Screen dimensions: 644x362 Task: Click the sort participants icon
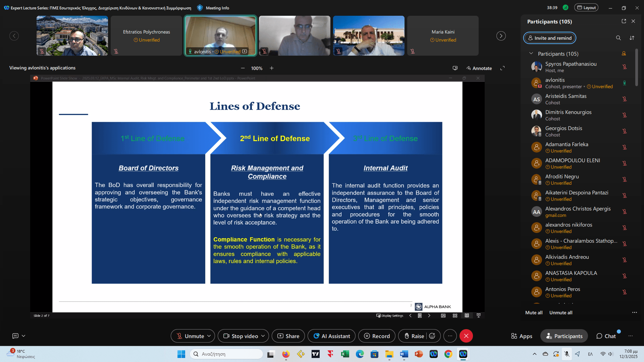pyautogui.click(x=632, y=38)
